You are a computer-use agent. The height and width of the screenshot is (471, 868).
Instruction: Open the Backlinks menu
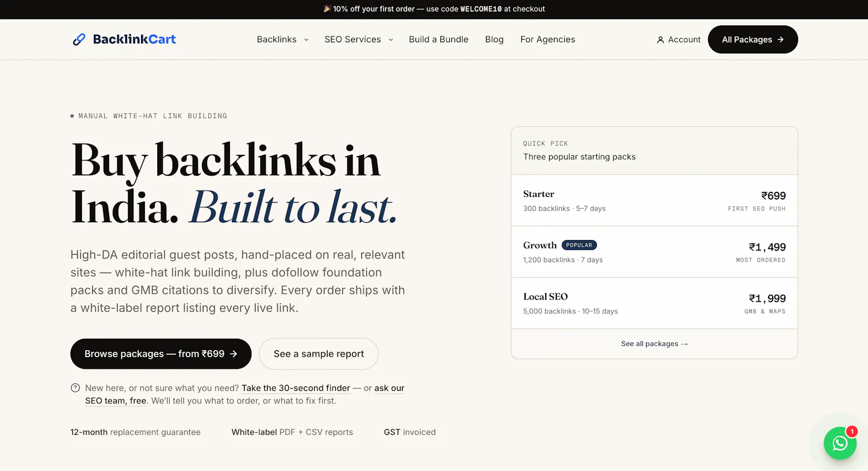[x=277, y=40]
